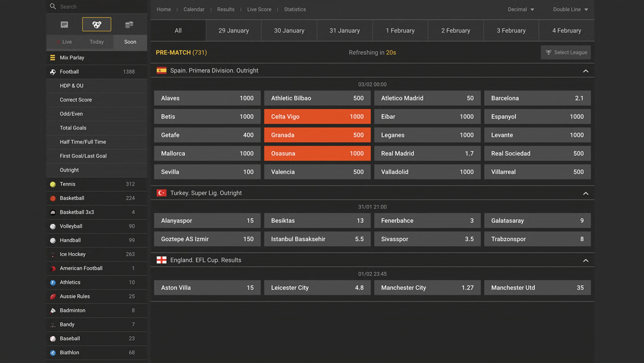
Task: Select Real Madrid at odds 1.7
Action: click(427, 153)
